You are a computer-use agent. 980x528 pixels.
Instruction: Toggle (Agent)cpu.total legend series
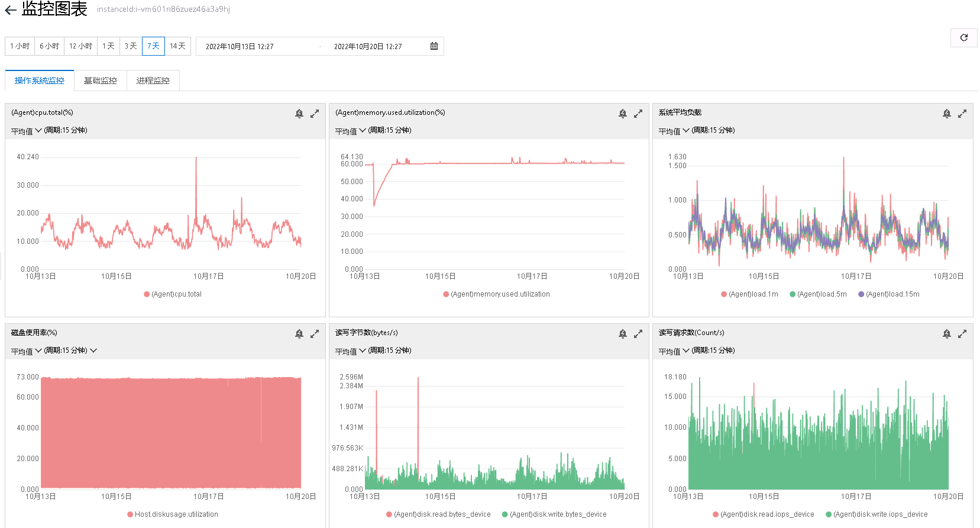173,294
